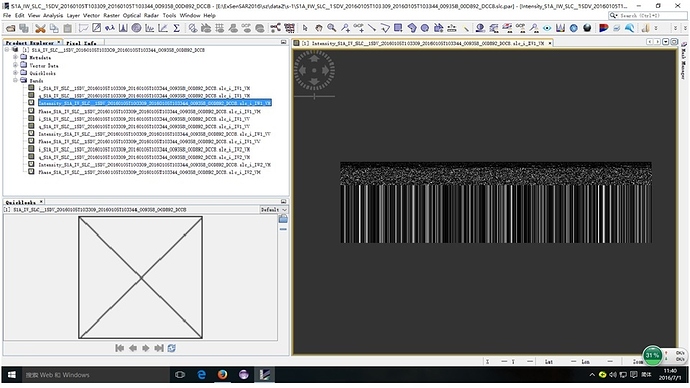
Task: Select the Range Finder ruler tool
Action: coord(451,28)
